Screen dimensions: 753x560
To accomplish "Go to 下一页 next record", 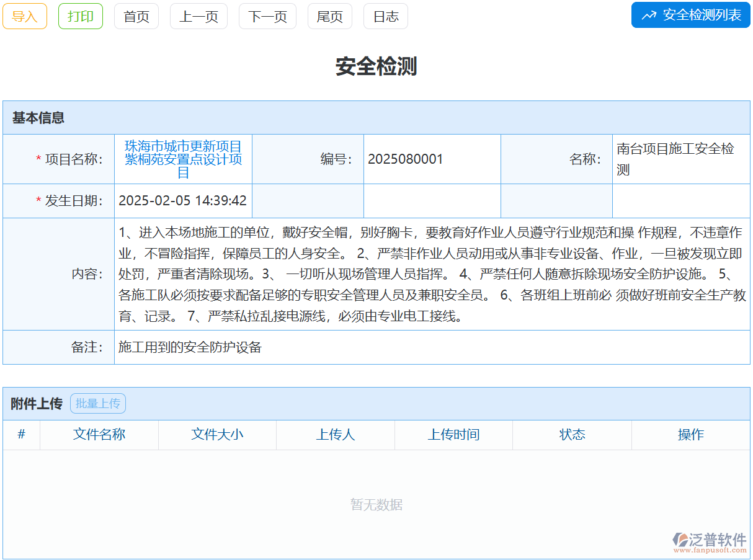I will point(267,16).
